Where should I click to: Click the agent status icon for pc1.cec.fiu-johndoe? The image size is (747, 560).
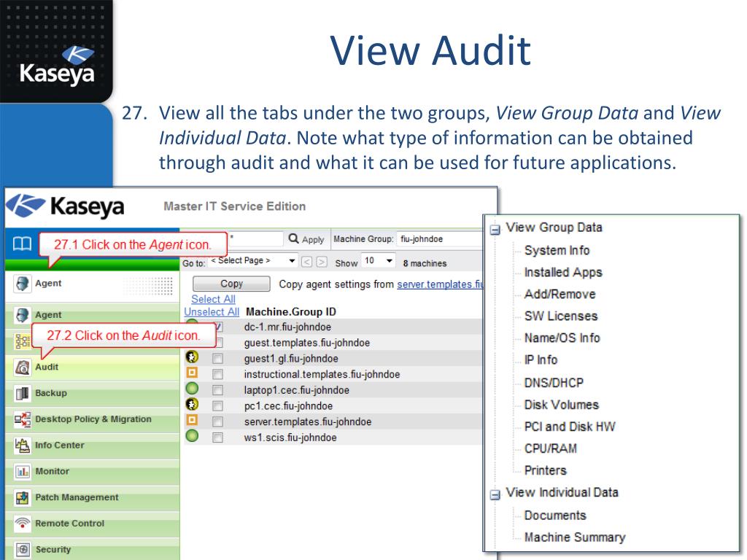point(192,405)
